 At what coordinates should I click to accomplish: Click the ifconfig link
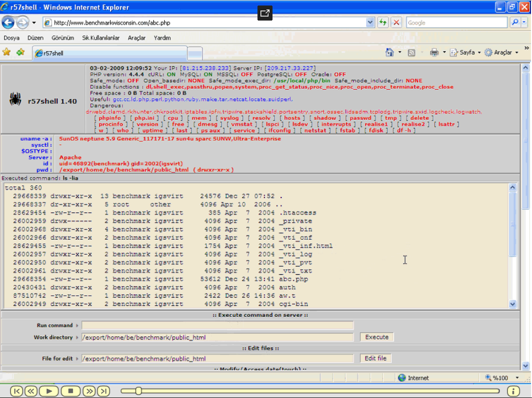(x=280, y=130)
